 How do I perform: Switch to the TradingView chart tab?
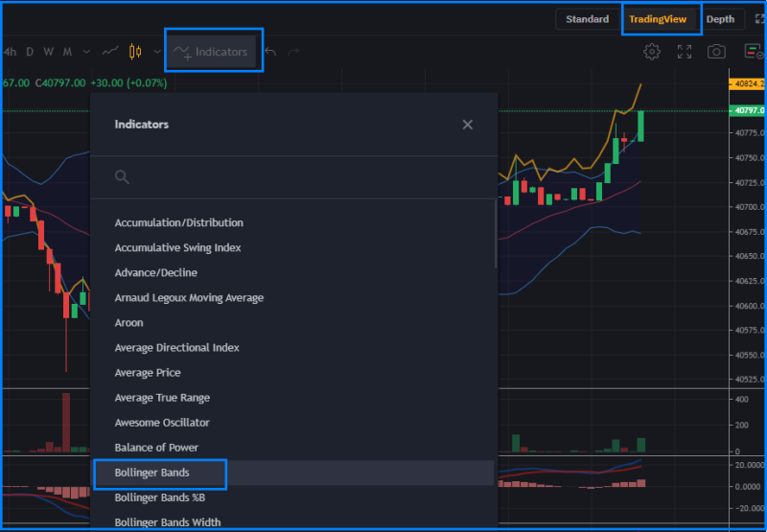click(658, 19)
